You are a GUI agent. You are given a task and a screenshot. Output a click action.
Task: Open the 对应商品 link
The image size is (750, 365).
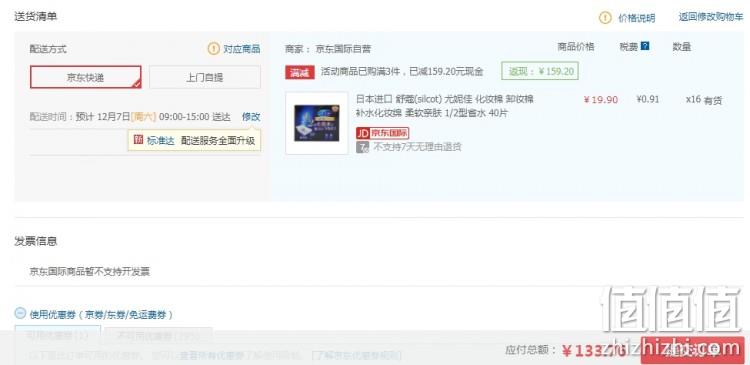[242, 49]
